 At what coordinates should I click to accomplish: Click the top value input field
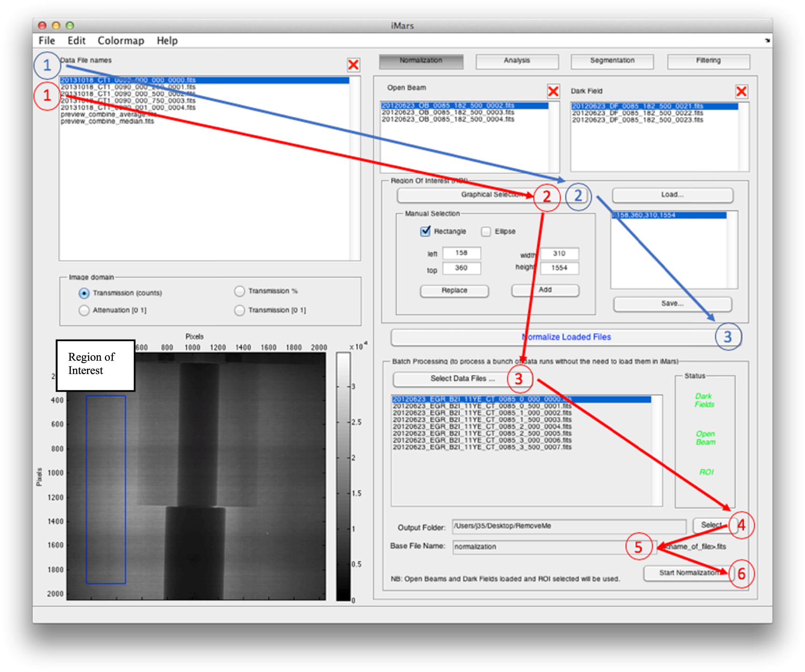(461, 268)
